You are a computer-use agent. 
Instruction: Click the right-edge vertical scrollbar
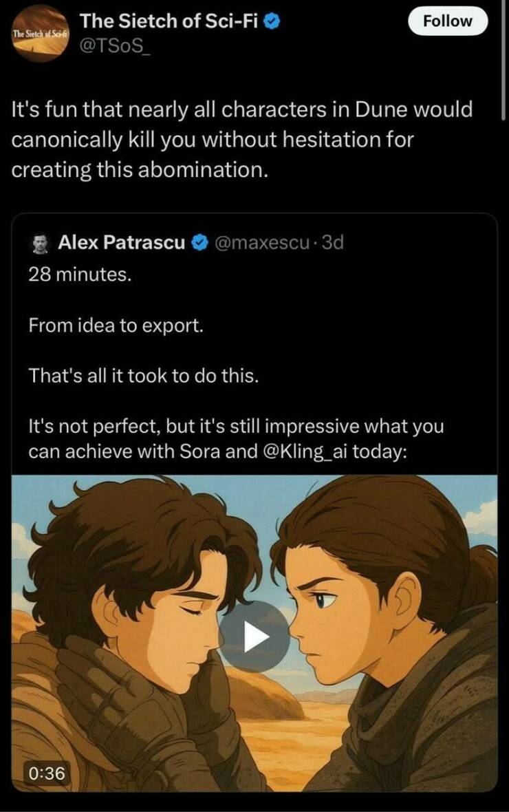point(504,62)
